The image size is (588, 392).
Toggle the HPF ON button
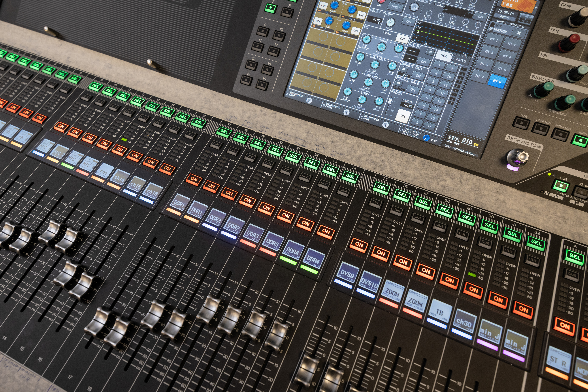pos(409,22)
